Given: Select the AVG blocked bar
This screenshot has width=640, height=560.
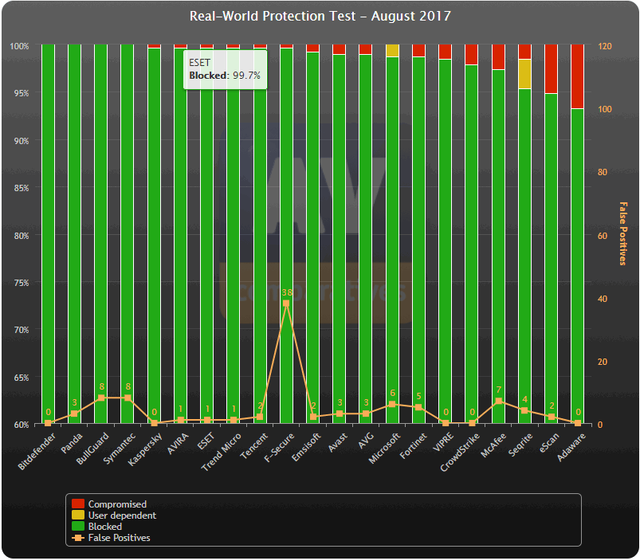Looking at the screenshot, I should pyautogui.click(x=366, y=239).
